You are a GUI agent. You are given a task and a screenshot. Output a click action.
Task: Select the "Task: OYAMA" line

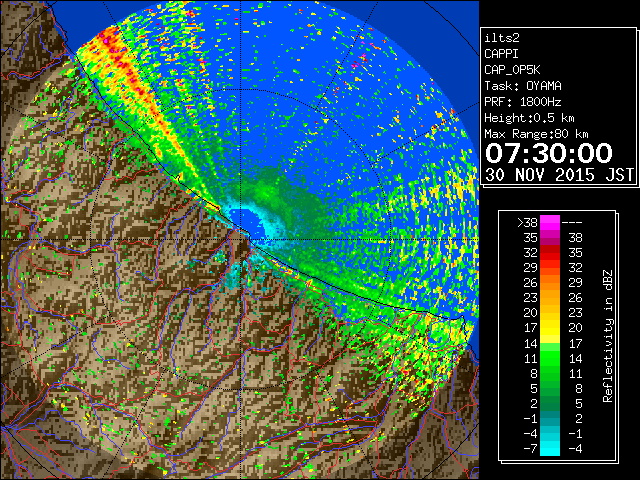tap(523, 86)
